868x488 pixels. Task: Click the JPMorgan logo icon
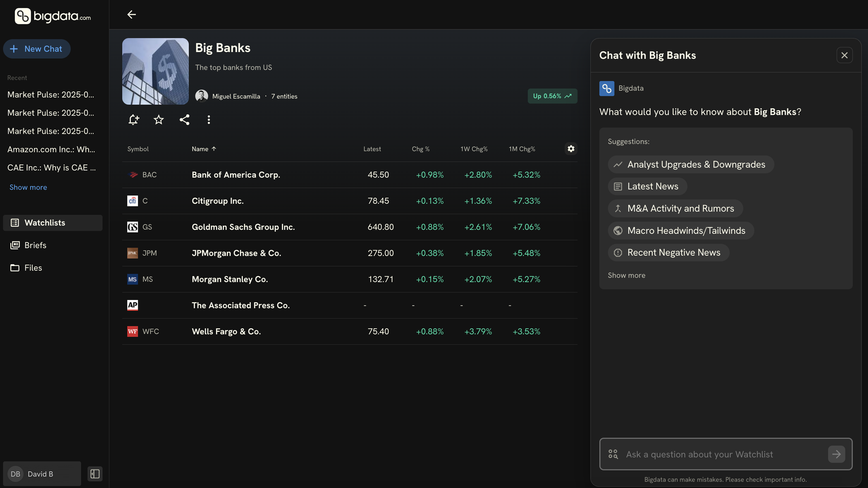point(132,253)
